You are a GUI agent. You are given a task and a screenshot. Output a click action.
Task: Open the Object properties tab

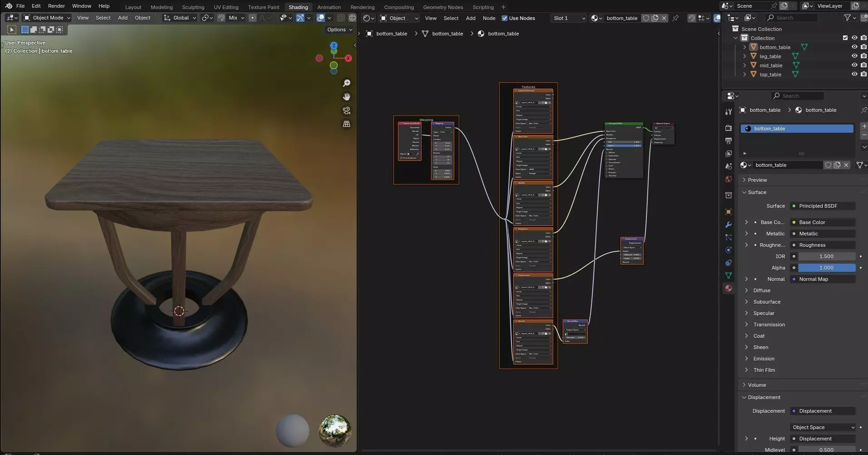(x=729, y=212)
